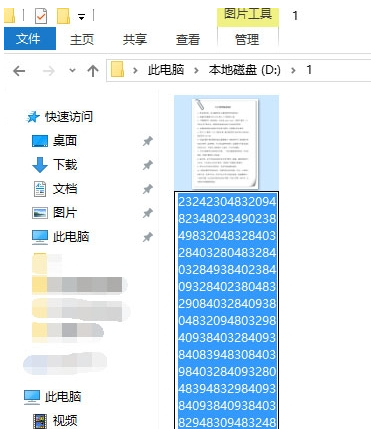Image resolution: width=371 pixels, height=429 pixels.
Task: Click the 下载 download arrow icon
Action: coord(40,165)
